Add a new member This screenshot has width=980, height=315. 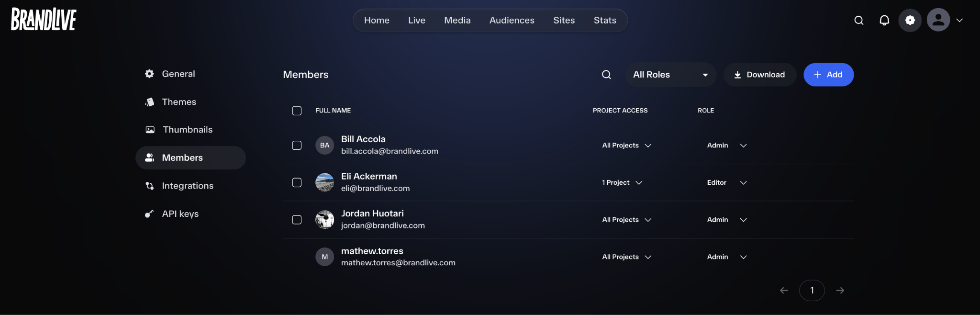point(828,75)
